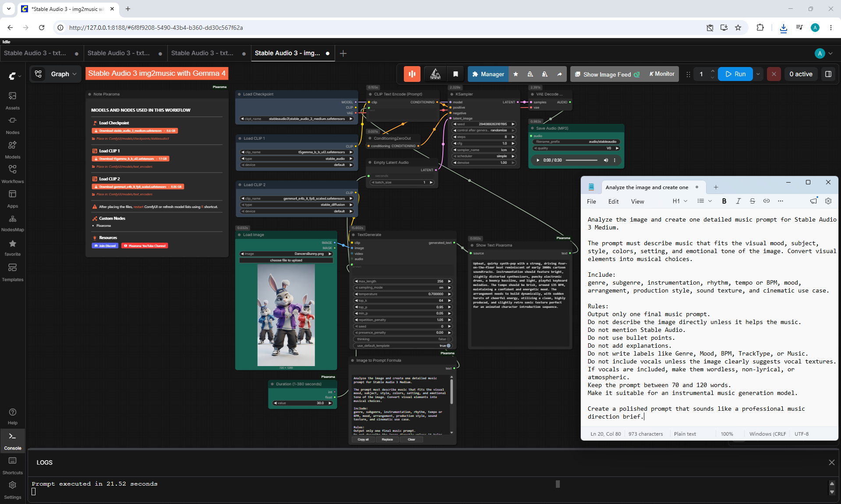Image resolution: width=841 pixels, height=504 pixels.
Task: Open Notepad settings gear
Action: click(828, 201)
